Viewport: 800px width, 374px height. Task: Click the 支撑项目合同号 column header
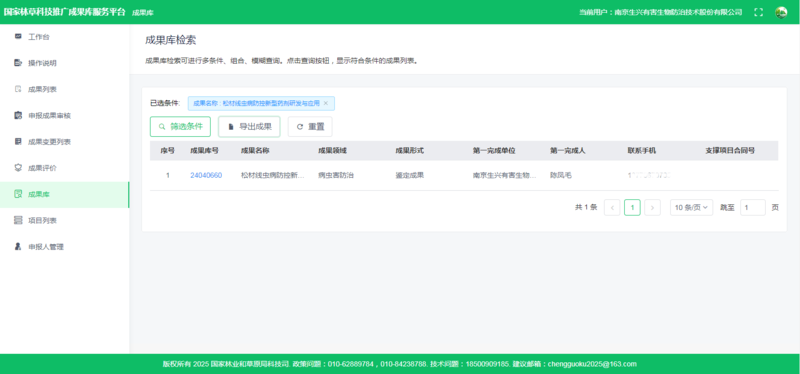(730, 151)
